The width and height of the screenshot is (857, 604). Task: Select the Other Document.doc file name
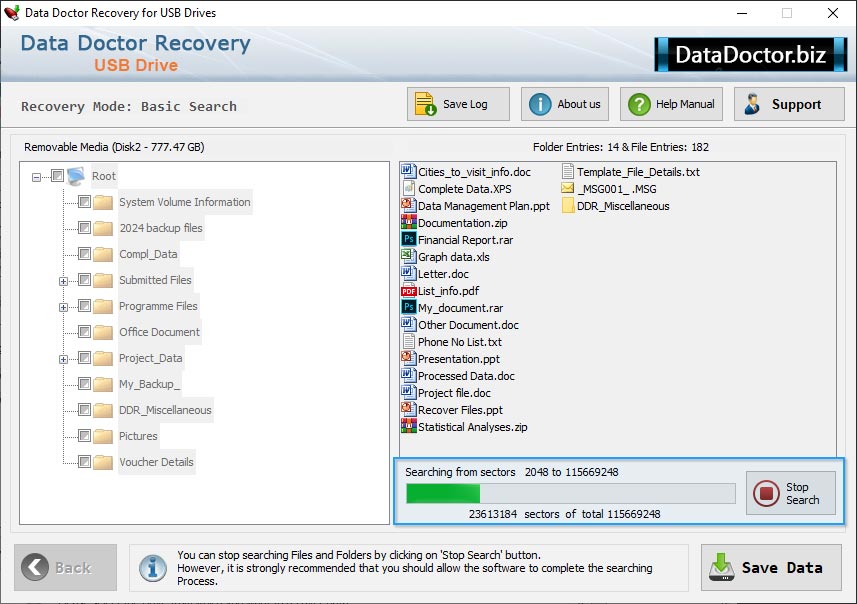[468, 325]
